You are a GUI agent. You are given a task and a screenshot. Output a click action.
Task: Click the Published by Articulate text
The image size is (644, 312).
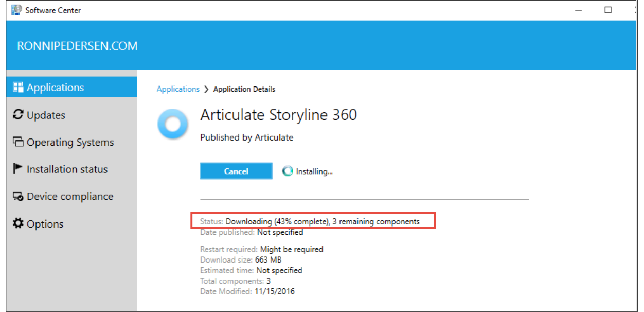point(246,137)
